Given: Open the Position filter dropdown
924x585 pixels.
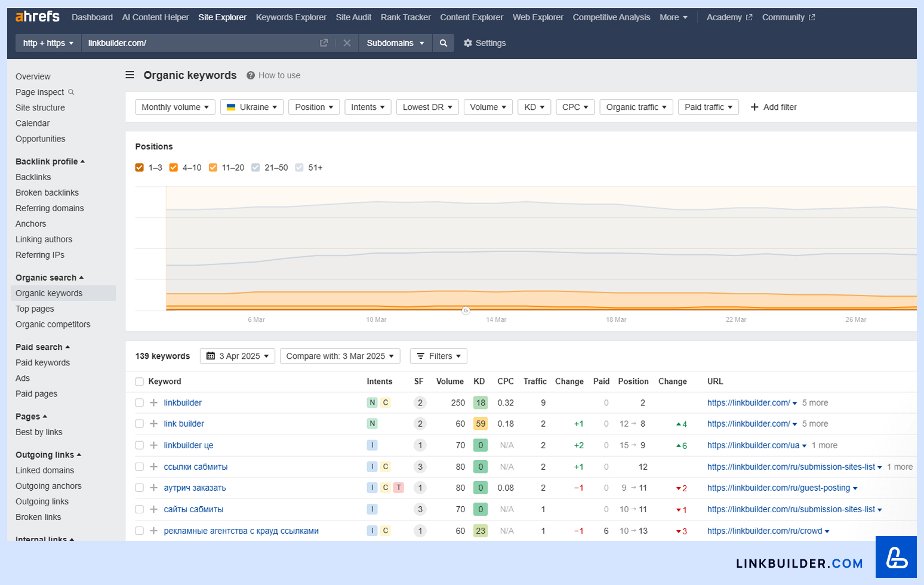Looking at the screenshot, I should [314, 107].
